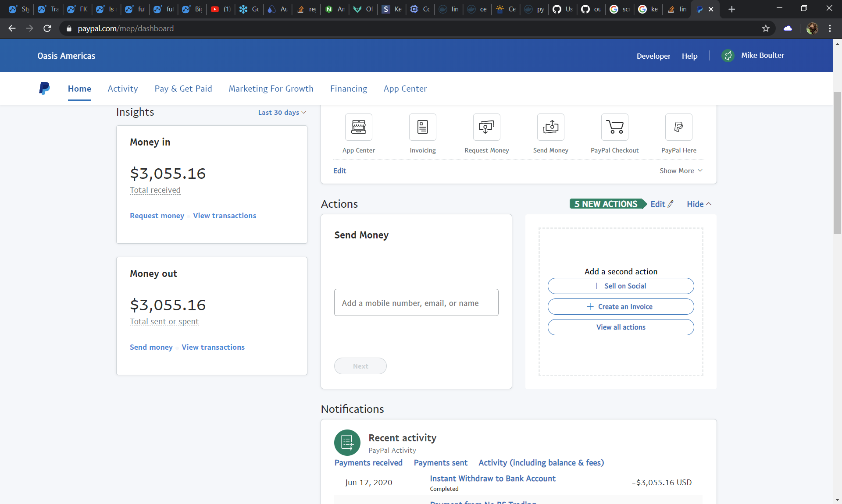Viewport: 842px width, 504px height.
Task: Click Total received label
Action: tap(155, 190)
